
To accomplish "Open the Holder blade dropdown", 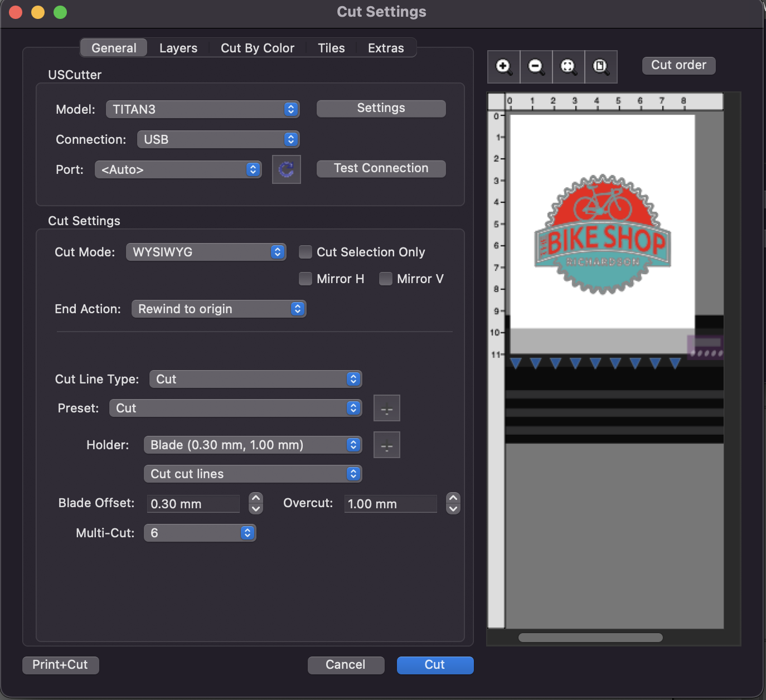I will point(253,445).
